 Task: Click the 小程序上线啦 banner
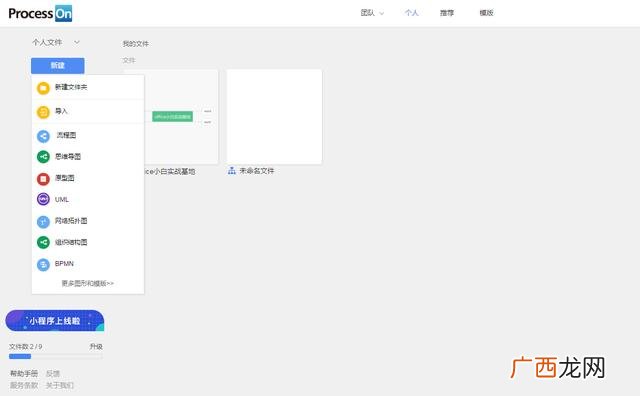point(55,321)
